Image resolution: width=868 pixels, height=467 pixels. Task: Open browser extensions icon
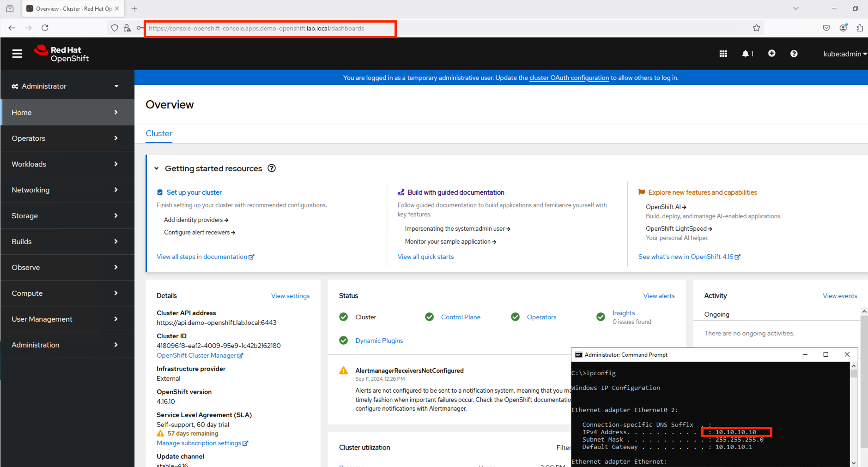click(860, 28)
